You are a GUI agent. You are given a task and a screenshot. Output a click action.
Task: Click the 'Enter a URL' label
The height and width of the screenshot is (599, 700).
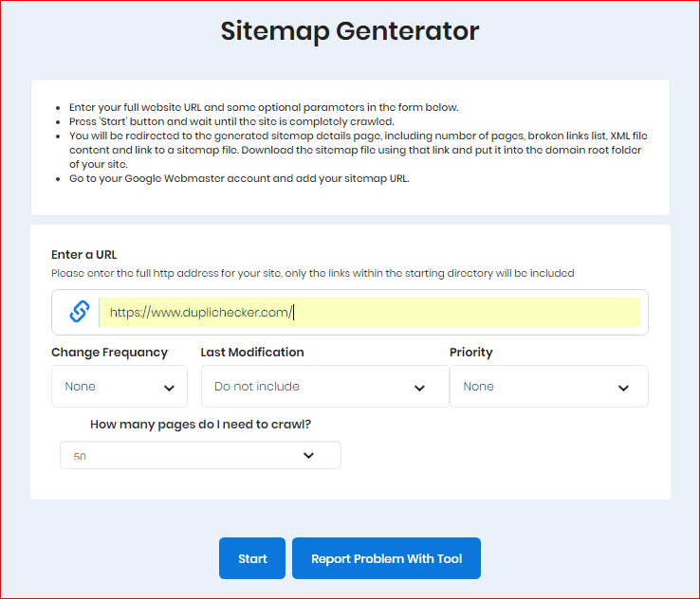point(83,255)
